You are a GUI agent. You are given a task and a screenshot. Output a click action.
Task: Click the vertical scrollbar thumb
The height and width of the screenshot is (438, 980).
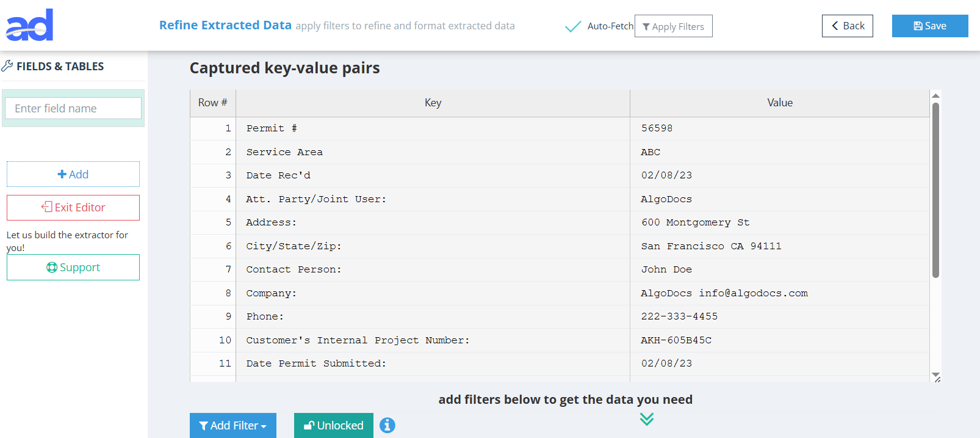935,190
